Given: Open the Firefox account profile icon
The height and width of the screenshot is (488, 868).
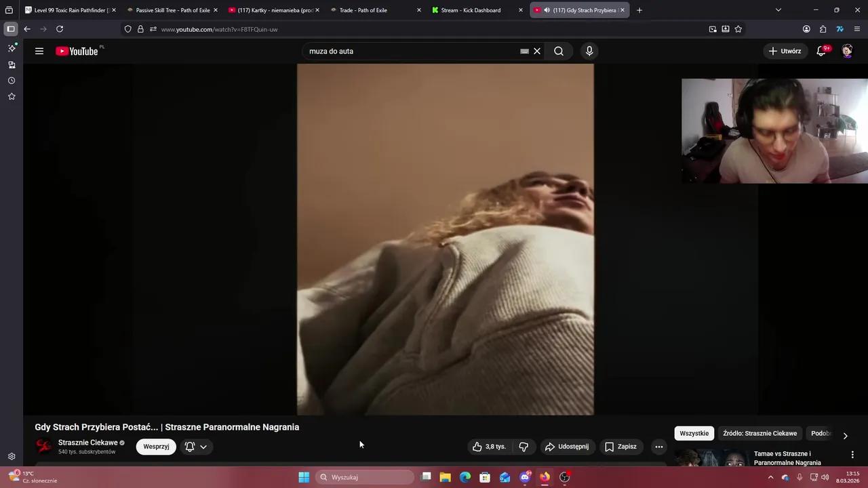Looking at the screenshot, I should tap(806, 29).
